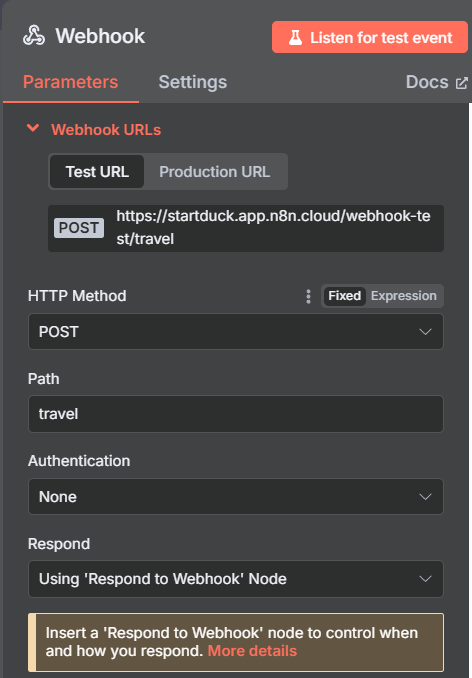
Task: Open the Authentication None dropdown
Action: click(x=236, y=496)
